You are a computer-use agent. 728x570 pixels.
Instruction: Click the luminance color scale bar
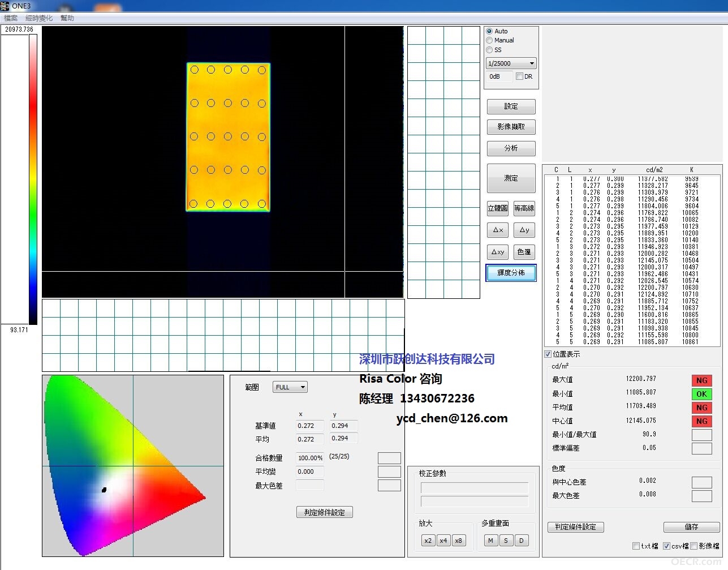(33, 179)
